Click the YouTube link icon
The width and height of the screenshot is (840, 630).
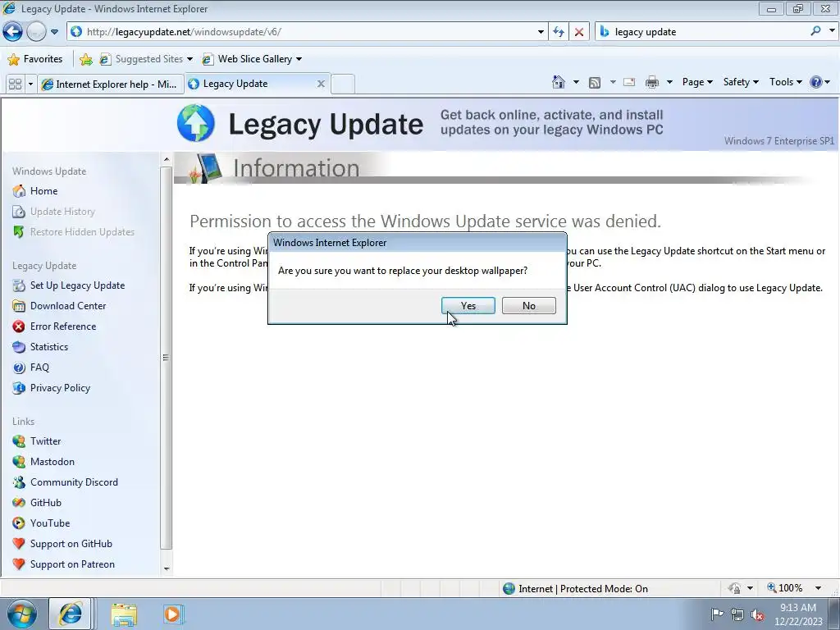(x=19, y=523)
